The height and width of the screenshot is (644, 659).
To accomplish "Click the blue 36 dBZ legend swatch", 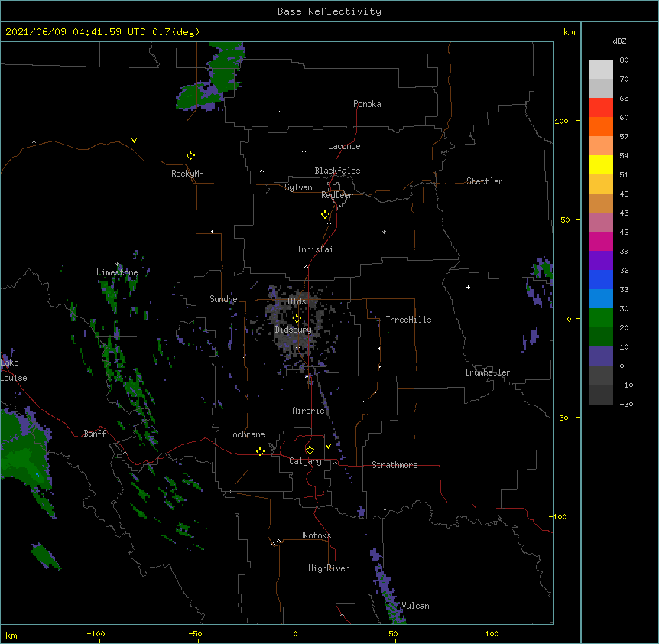I will point(601,280).
